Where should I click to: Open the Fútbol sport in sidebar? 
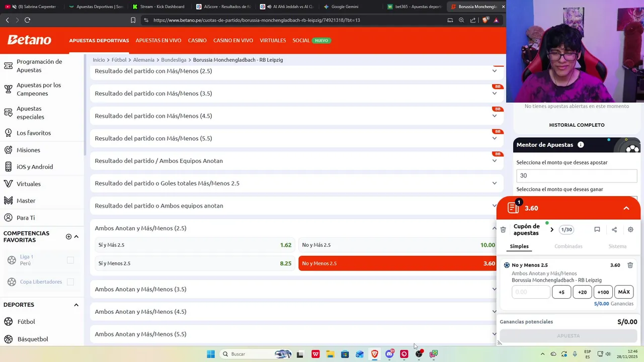coord(26,322)
